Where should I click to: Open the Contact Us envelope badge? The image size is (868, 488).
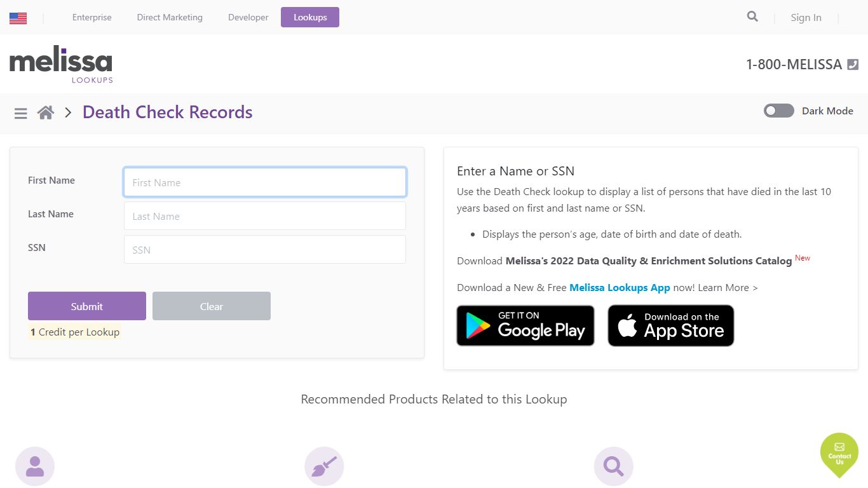(839, 454)
